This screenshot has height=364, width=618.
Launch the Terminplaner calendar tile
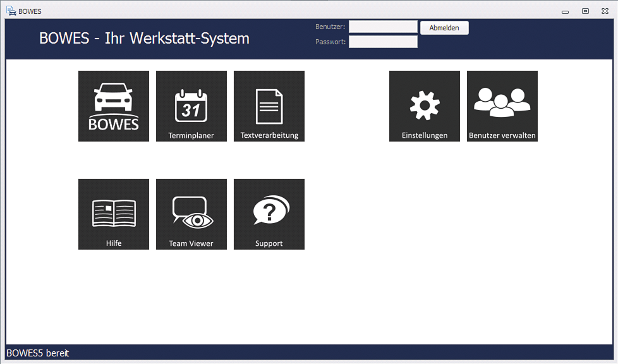pyautogui.click(x=191, y=106)
